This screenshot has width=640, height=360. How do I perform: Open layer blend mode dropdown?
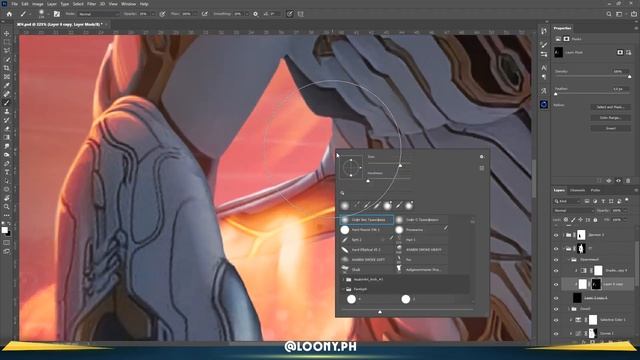[573, 211]
